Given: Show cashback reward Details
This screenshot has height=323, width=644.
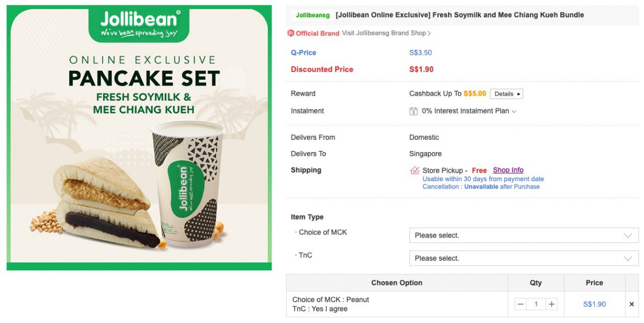Looking at the screenshot, I should pyautogui.click(x=506, y=94).
